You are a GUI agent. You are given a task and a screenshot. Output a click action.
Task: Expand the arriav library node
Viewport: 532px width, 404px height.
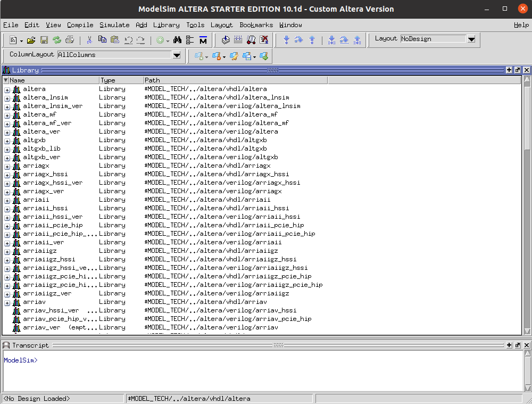(x=7, y=303)
